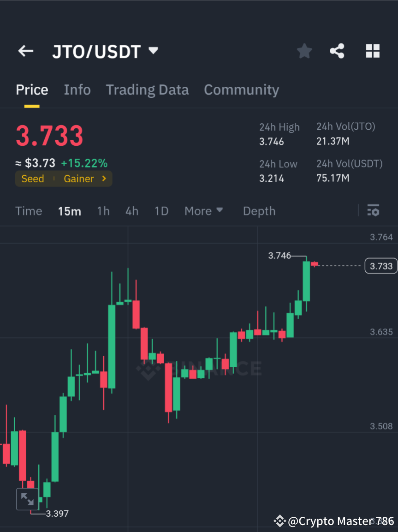
Task: Click the fullscreen expand icon on chart
Action: pos(27,499)
